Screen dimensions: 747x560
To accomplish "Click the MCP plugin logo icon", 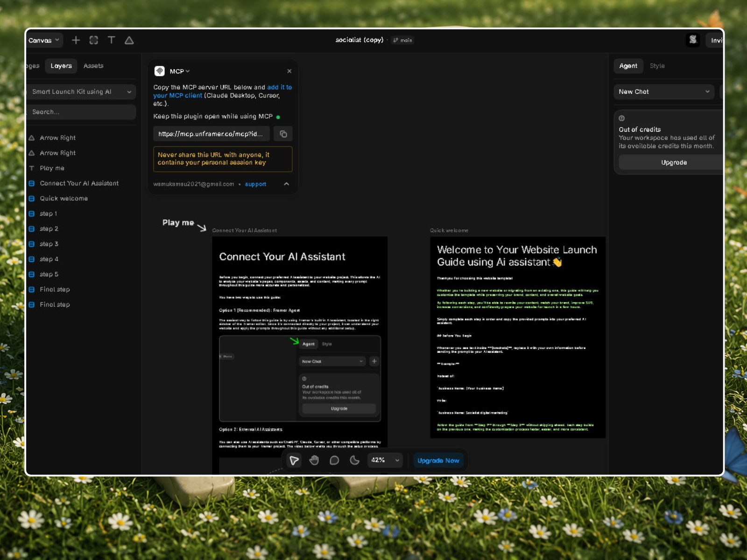I will click(160, 71).
